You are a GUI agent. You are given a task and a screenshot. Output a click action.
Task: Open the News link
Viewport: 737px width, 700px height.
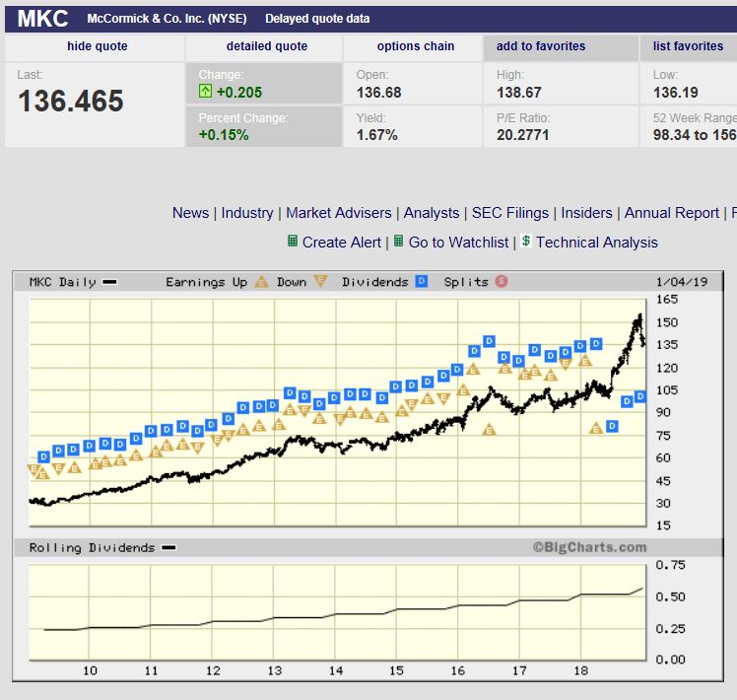pyautogui.click(x=190, y=213)
